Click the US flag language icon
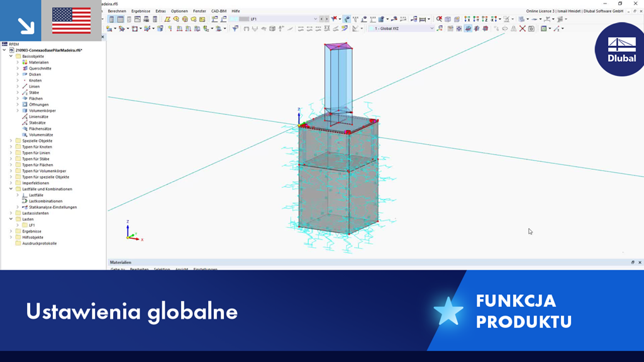The height and width of the screenshot is (362, 644). (x=72, y=21)
